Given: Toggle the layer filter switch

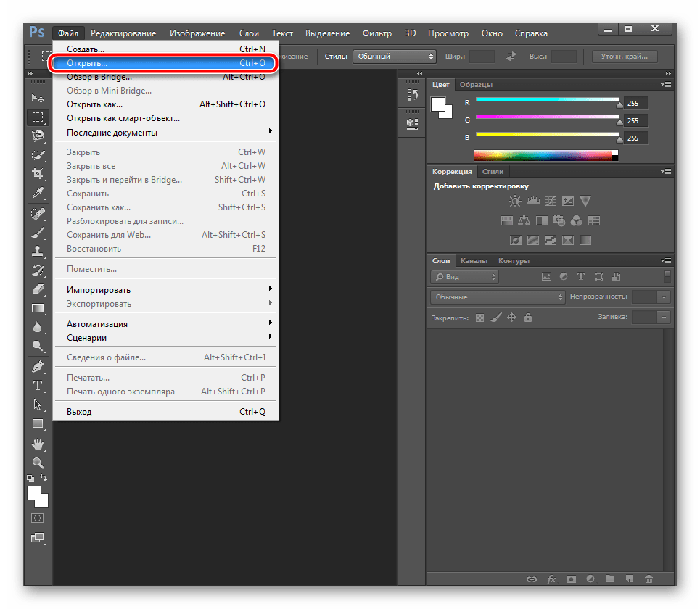Looking at the screenshot, I should pyautogui.click(x=667, y=276).
